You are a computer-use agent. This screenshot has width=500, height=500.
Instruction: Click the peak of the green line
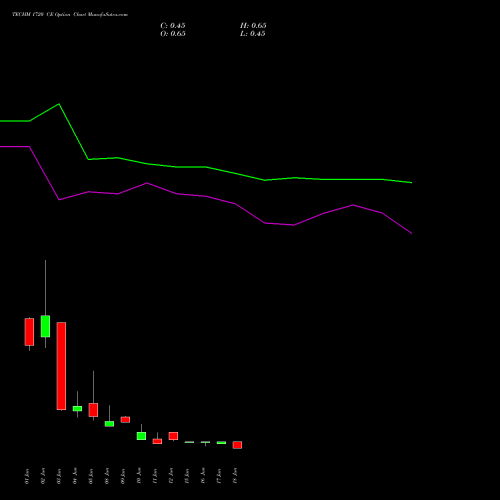click(59, 104)
